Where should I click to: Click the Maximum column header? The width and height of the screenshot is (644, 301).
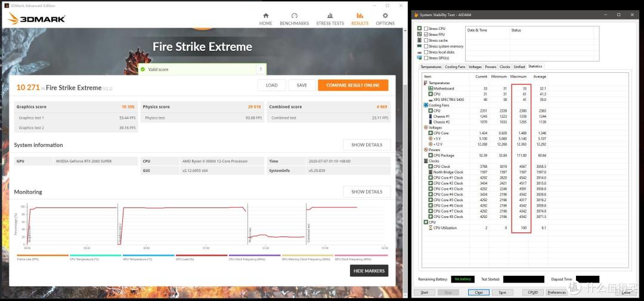518,76
